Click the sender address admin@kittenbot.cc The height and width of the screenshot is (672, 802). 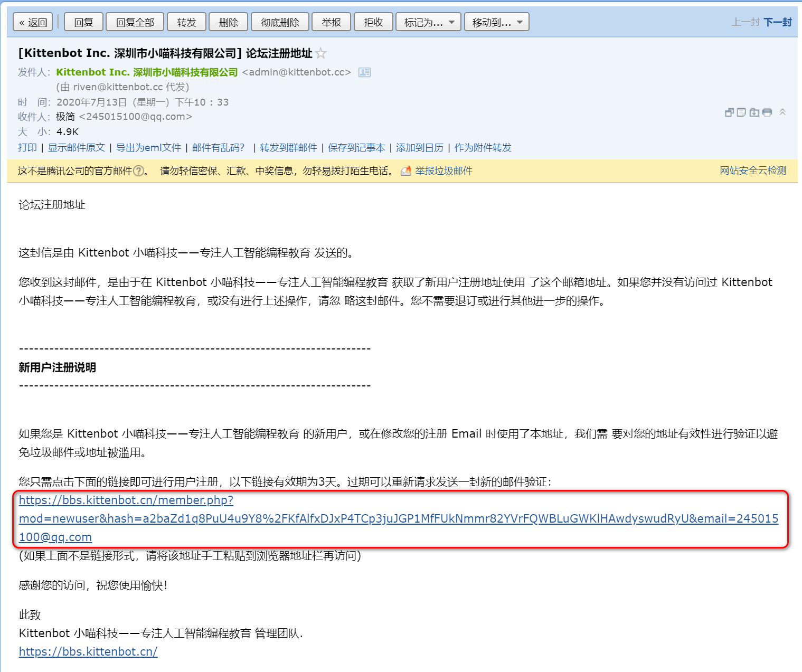[296, 72]
